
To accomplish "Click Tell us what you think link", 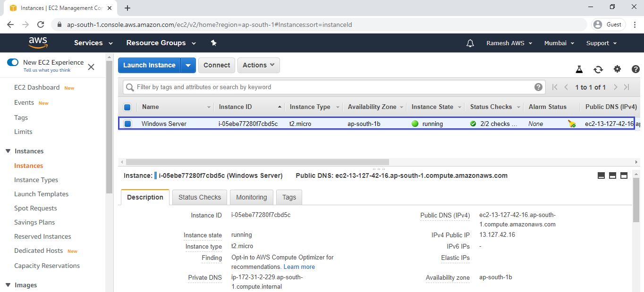I will (x=47, y=70).
